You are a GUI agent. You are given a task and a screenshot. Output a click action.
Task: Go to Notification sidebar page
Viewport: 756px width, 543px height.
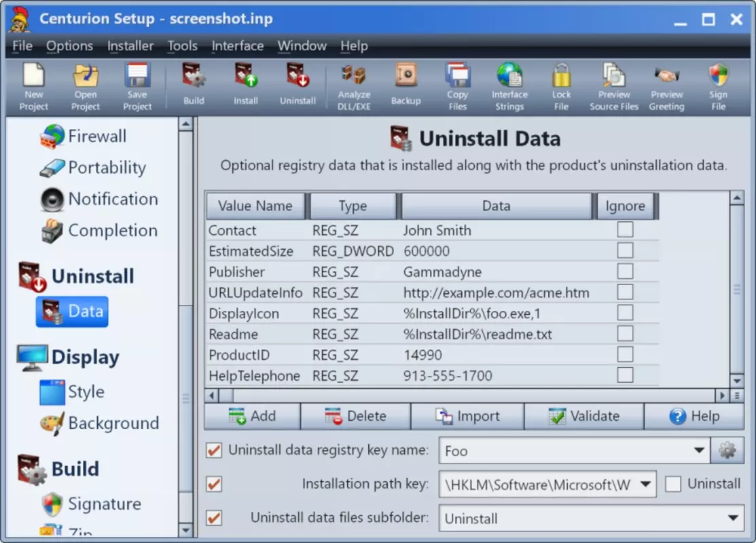click(99, 199)
